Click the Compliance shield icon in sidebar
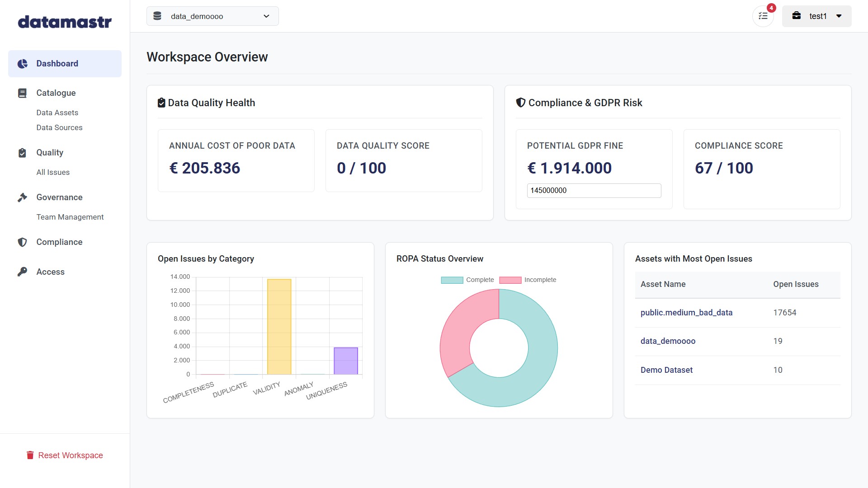 22,242
